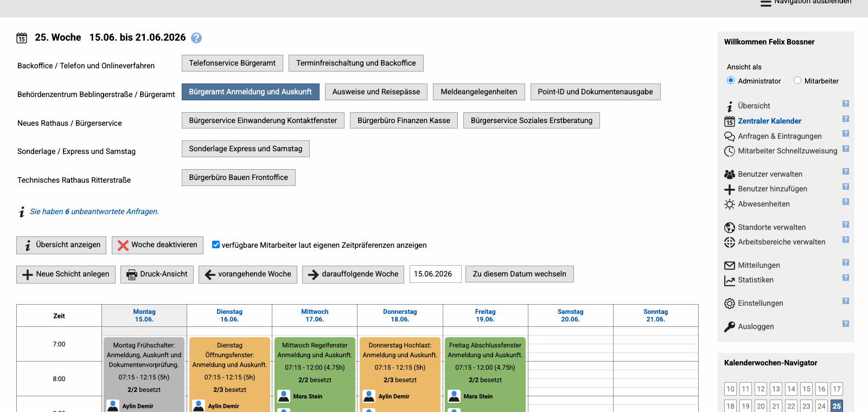The height and width of the screenshot is (412, 868).
Task: Select Ausweise und Reisepässe area
Action: point(376,92)
